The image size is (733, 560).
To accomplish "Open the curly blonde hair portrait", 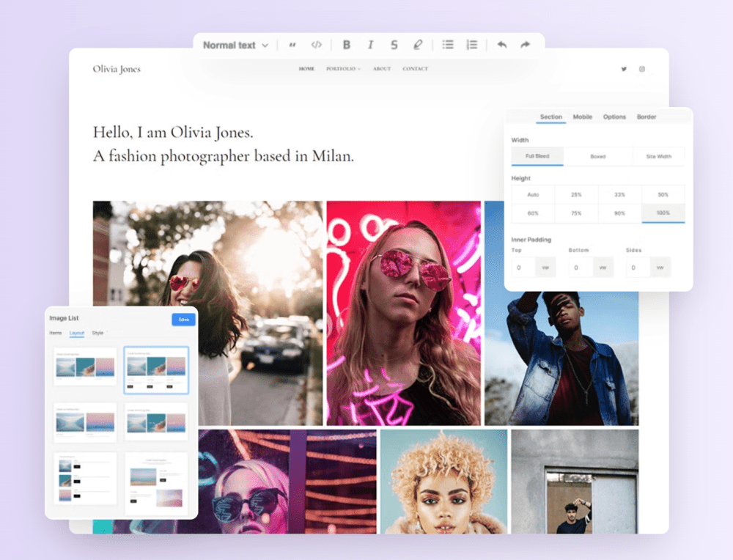I will 443,482.
